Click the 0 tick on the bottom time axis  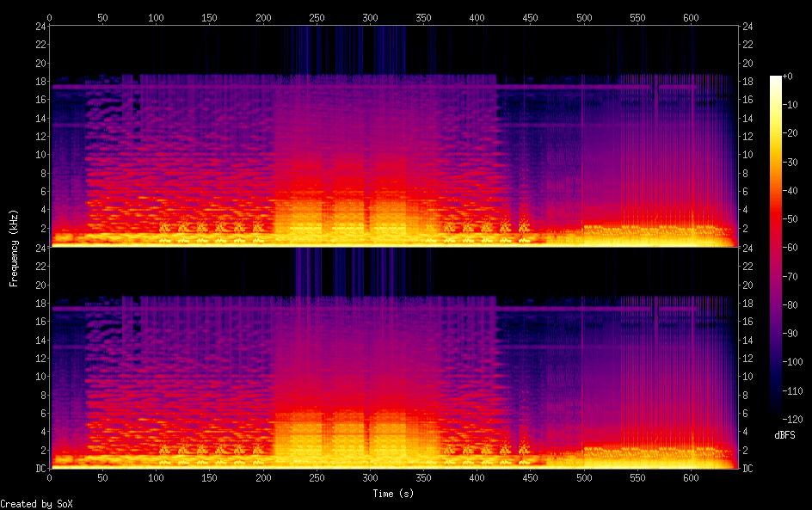pos(50,477)
